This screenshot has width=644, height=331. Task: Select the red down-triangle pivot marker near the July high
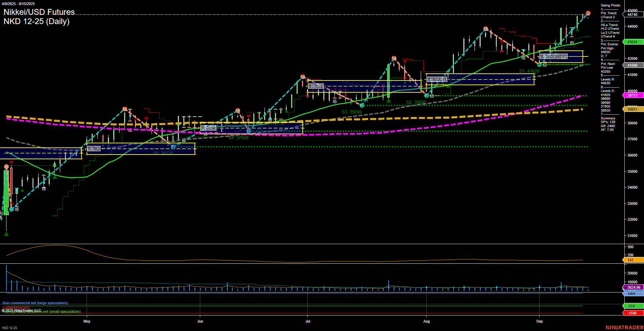click(405, 62)
